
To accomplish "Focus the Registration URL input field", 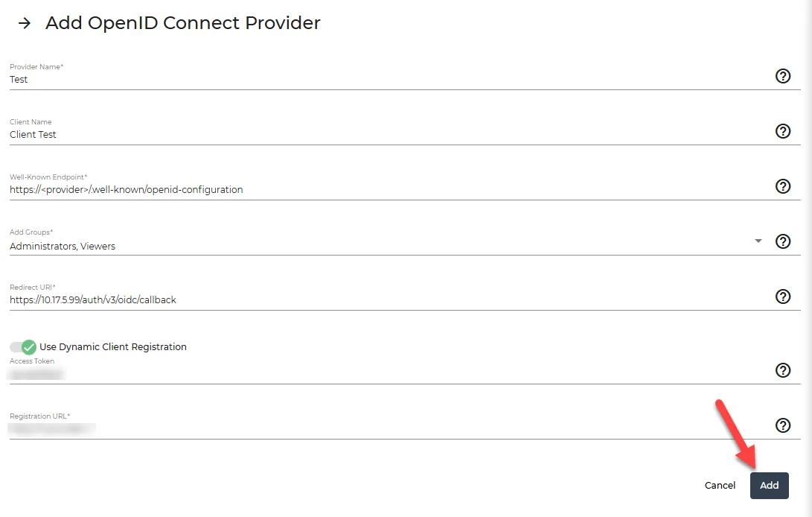I will pos(389,429).
